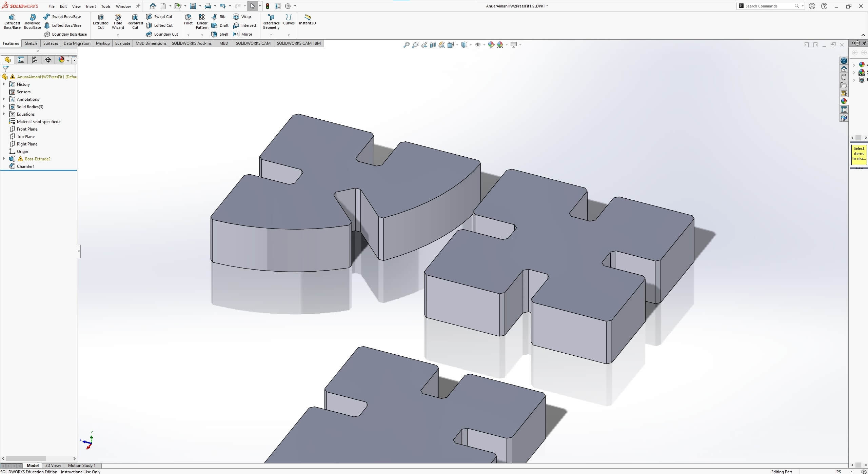The height and width of the screenshot is (474, 868).
Task: Toggle the pin on the menu bar
Action: [x=138, y=6]
